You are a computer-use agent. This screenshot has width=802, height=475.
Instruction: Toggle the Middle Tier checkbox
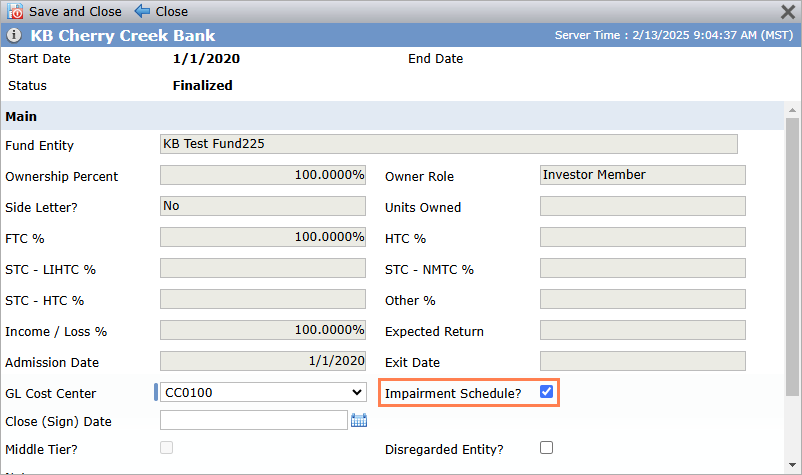click(x=166, y=447)
